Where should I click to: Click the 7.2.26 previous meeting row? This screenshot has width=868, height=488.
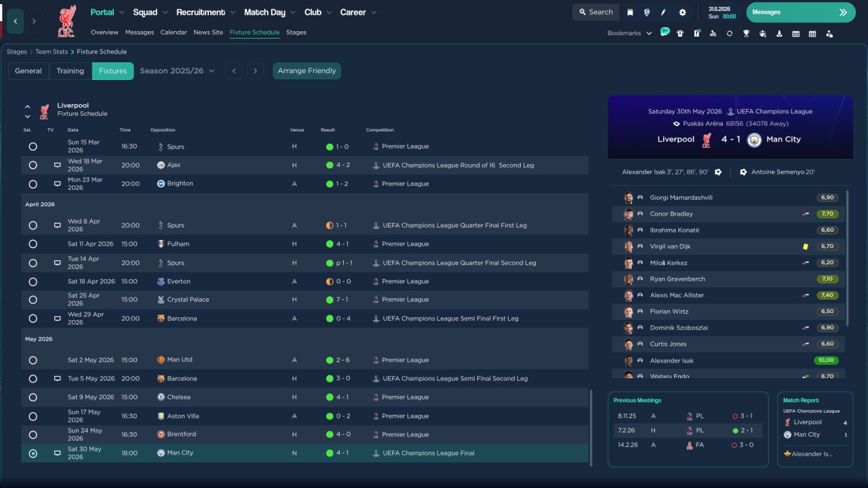688,430
